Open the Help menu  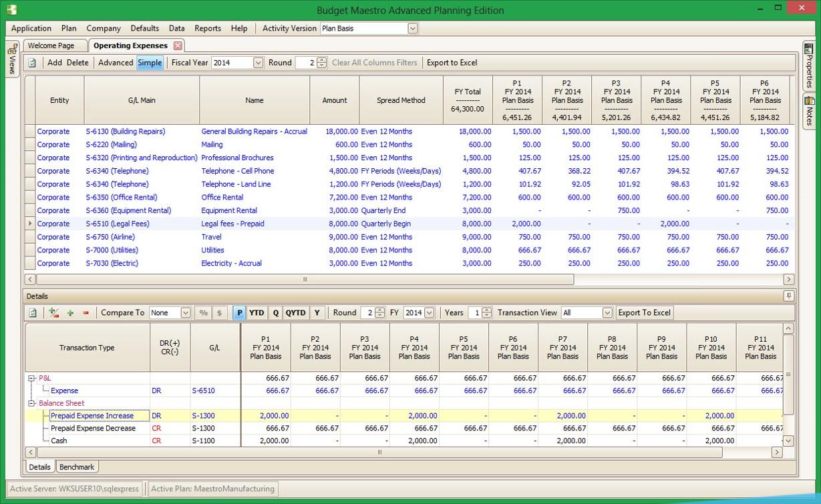click(239, 29)
